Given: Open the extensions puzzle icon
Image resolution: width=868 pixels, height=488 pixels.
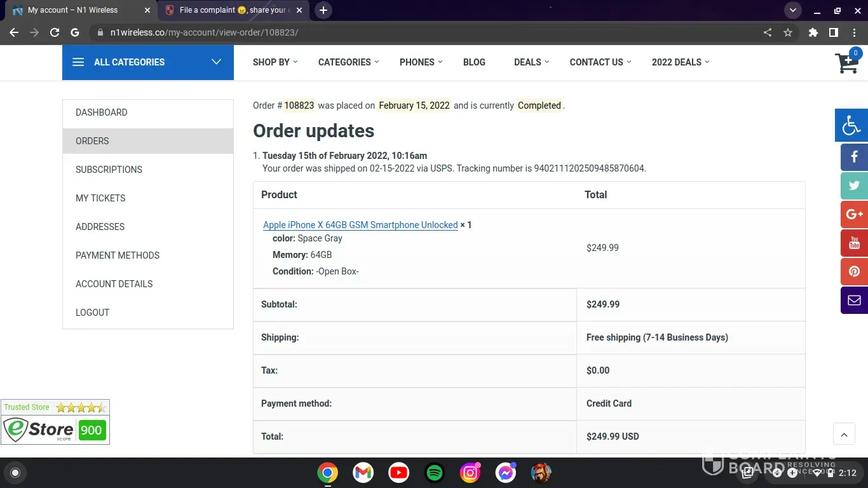Looking at the screenshot, I should 813,32.
